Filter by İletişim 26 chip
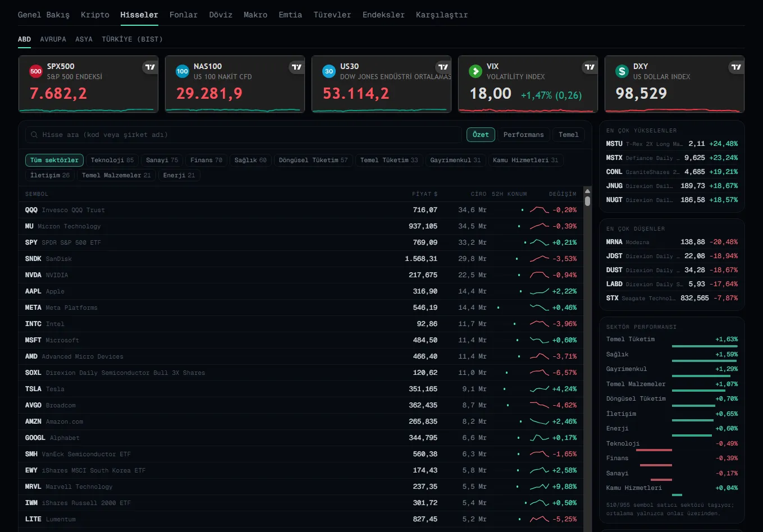763x532 pixels. [x=50, y=175]
